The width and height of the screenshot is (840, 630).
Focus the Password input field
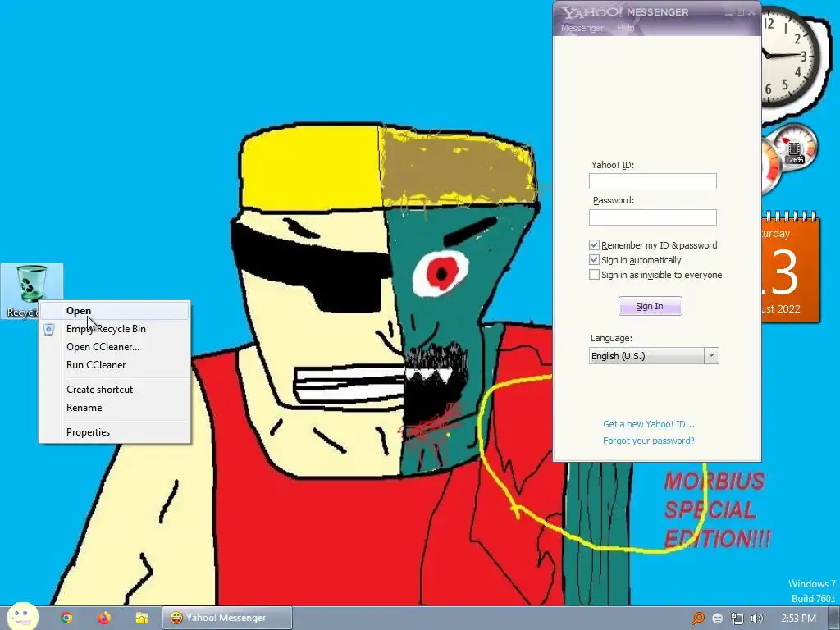point(652,217)
